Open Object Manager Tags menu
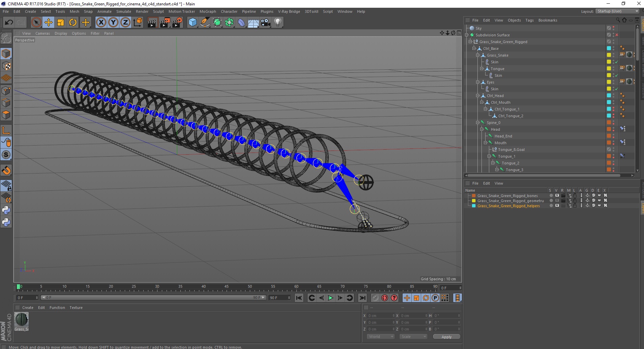 click(529, 20)
